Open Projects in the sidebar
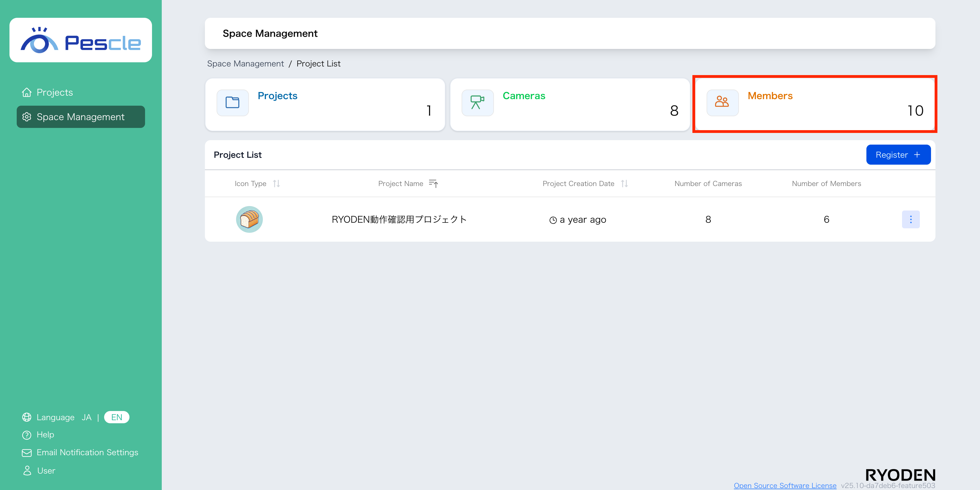The width and height of the screenshot is (980, 490). pos(54,92)
